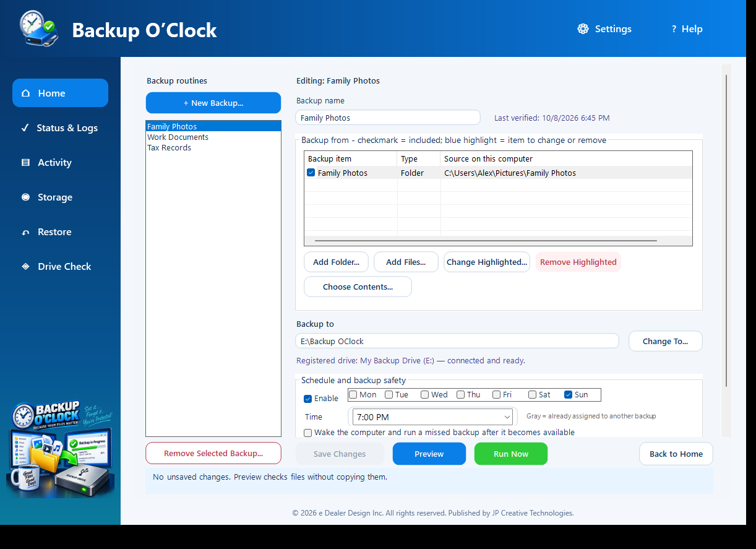The image size is (756, 549).
Task: Click the Backup O'Clock logo icon
Action: click(39, 28)
